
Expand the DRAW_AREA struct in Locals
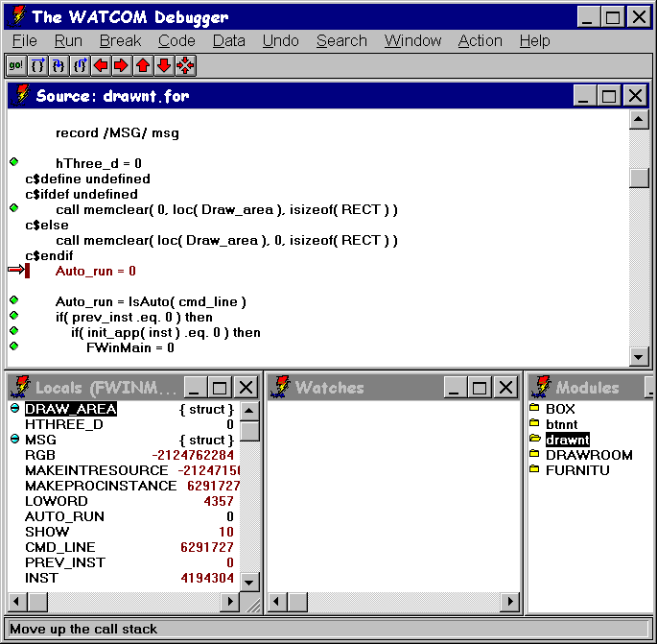[x=14, y=409]
